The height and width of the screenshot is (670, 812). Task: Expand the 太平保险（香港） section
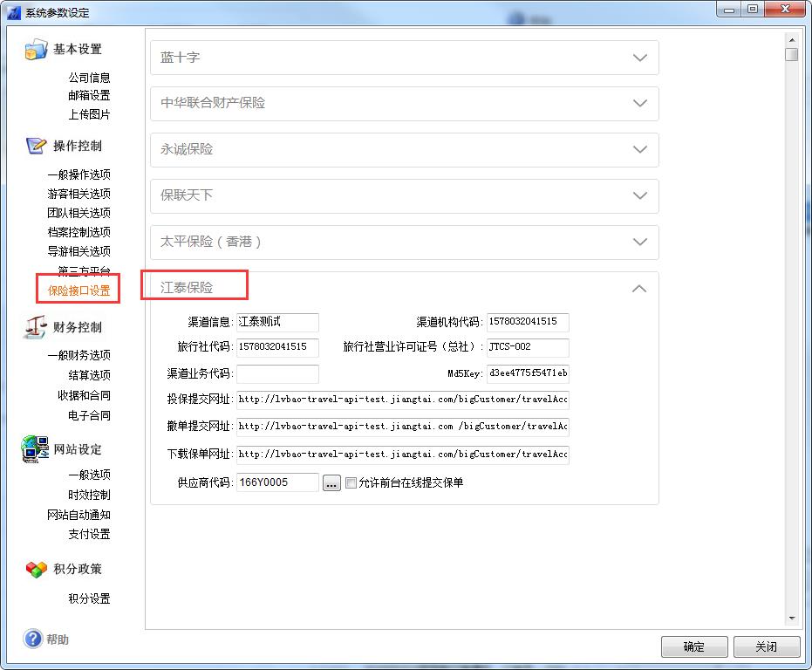click(639, 242)
